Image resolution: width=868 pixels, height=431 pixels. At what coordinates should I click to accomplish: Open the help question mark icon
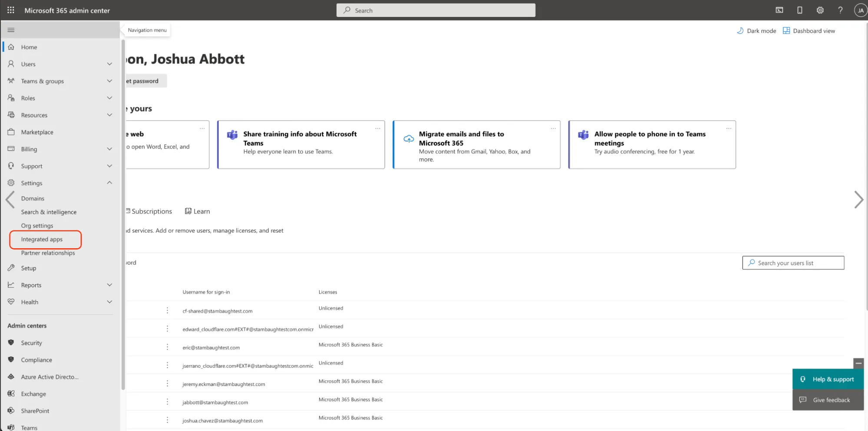point(840,10)
